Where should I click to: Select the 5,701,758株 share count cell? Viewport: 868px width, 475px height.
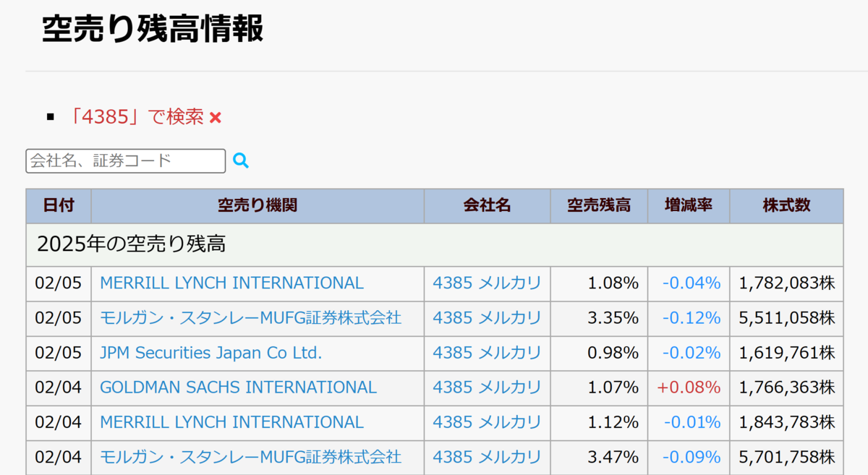point(787,457)
